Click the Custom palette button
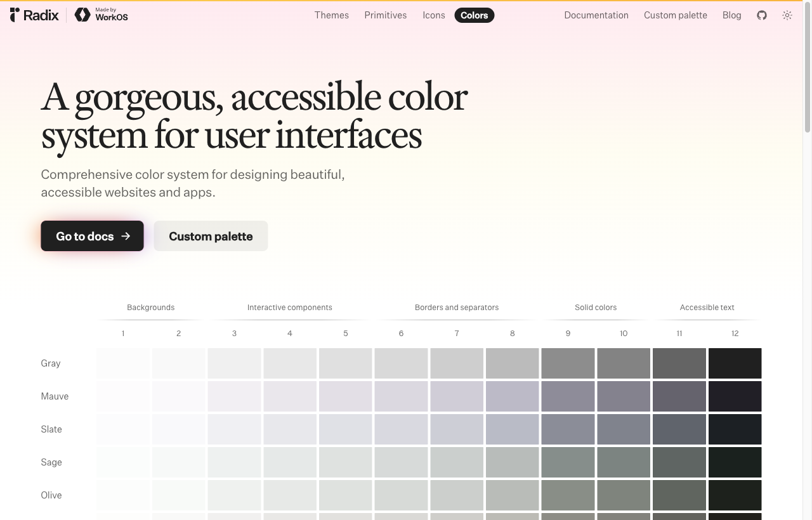The height and width of the screenshot is (520, 812). (211, 236)
